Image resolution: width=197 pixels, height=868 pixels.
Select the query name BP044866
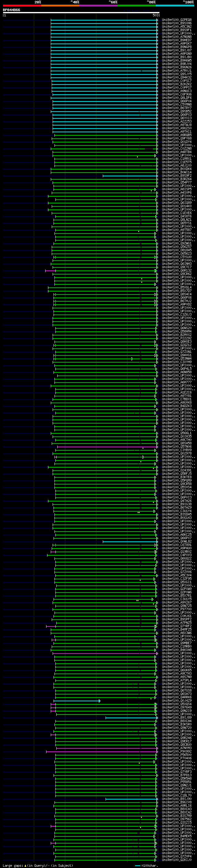tap(11, 10)
